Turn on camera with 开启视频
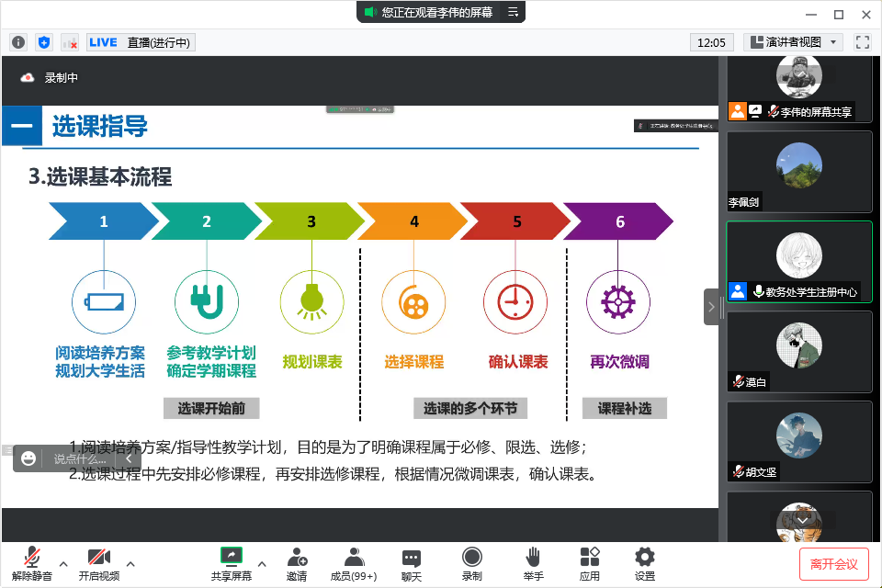 98,563
